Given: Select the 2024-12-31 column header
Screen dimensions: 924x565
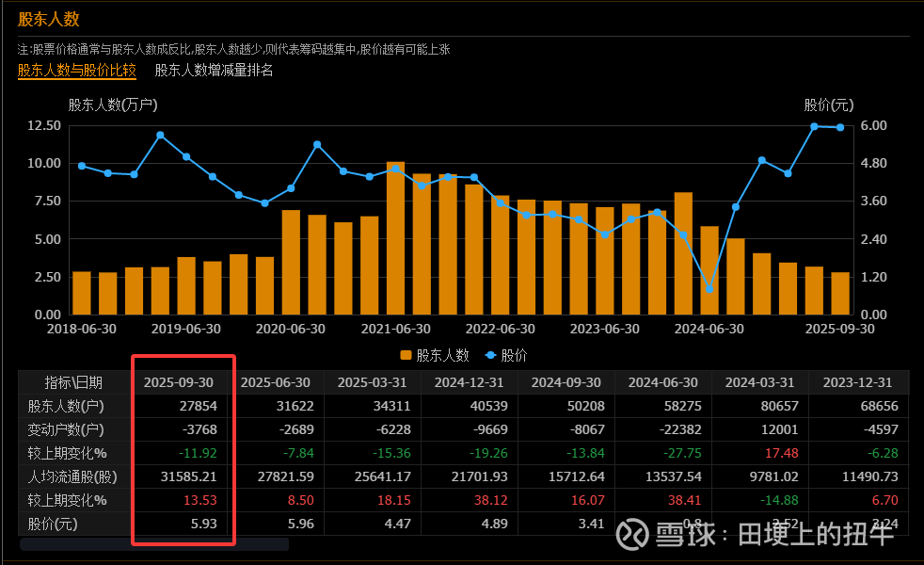Looking at the screenshot, I should pos(470,382).
